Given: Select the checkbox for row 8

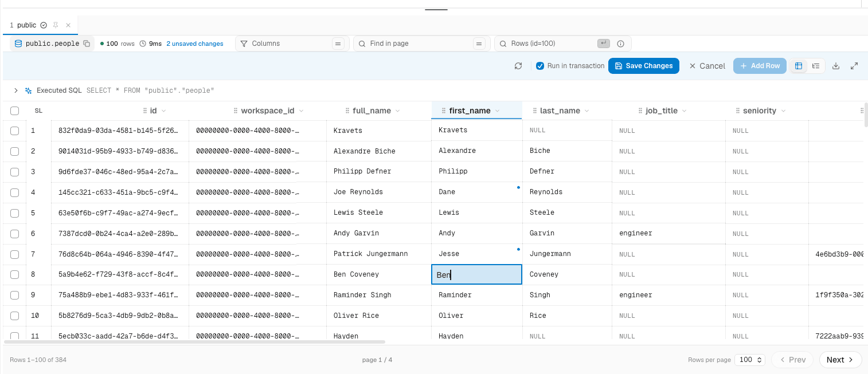Looking at the screenshot, I should 15,275.
